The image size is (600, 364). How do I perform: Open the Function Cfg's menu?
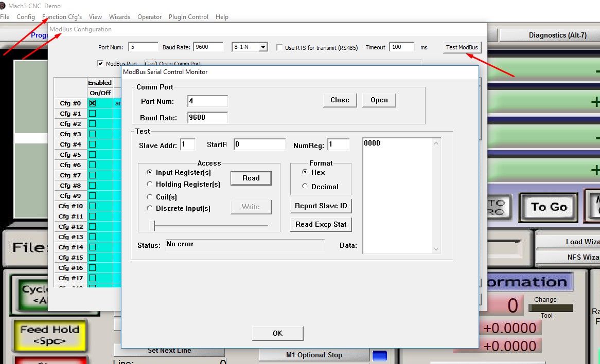click(61, 16)
